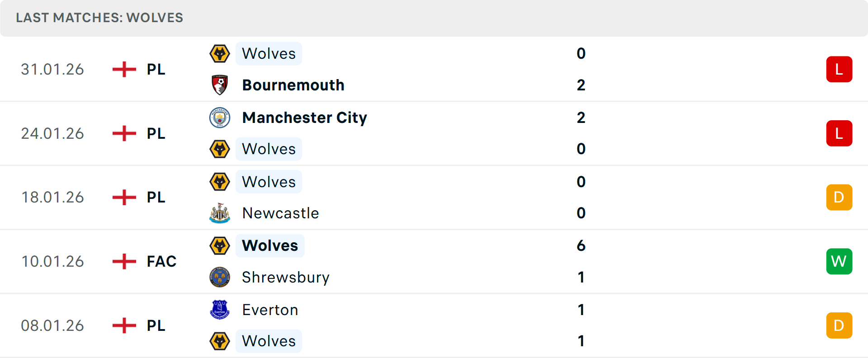Click the 31.01.26 match date

(x=52, y=69)
